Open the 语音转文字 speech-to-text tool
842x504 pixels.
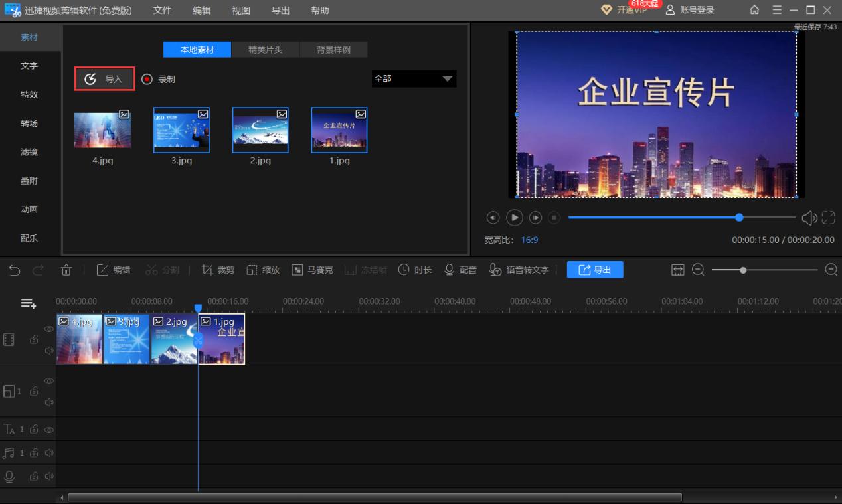pyautogui.click(x=519, y=270)
